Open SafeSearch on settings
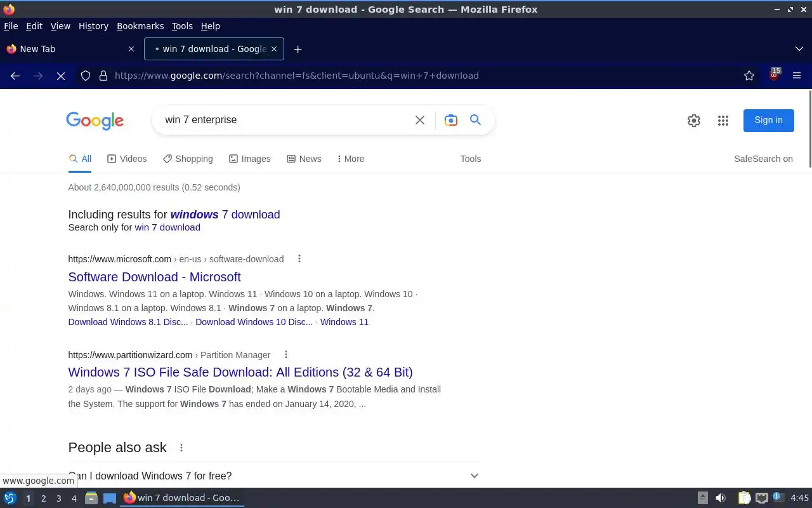This screenshot has width=812, height=508. (x=763, y=159)
